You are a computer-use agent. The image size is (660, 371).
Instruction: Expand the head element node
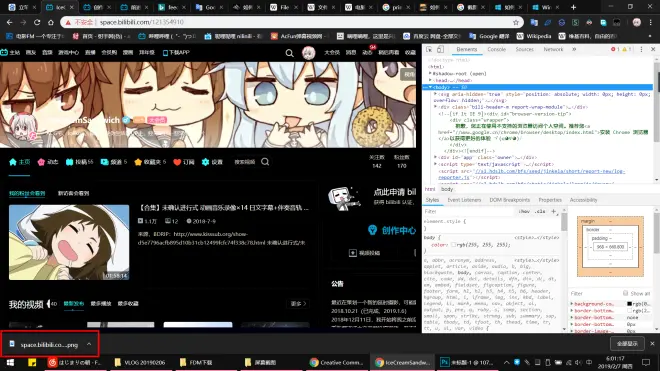coord(430,80)
